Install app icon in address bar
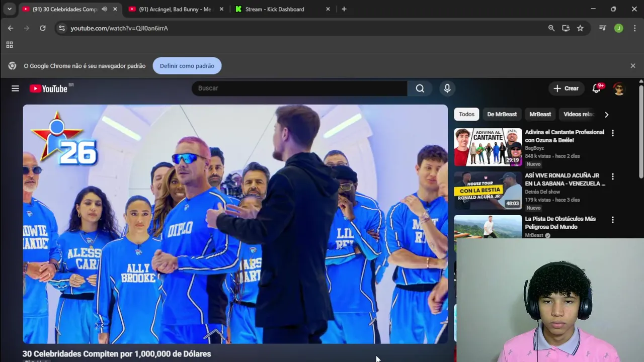 (566, 28)
